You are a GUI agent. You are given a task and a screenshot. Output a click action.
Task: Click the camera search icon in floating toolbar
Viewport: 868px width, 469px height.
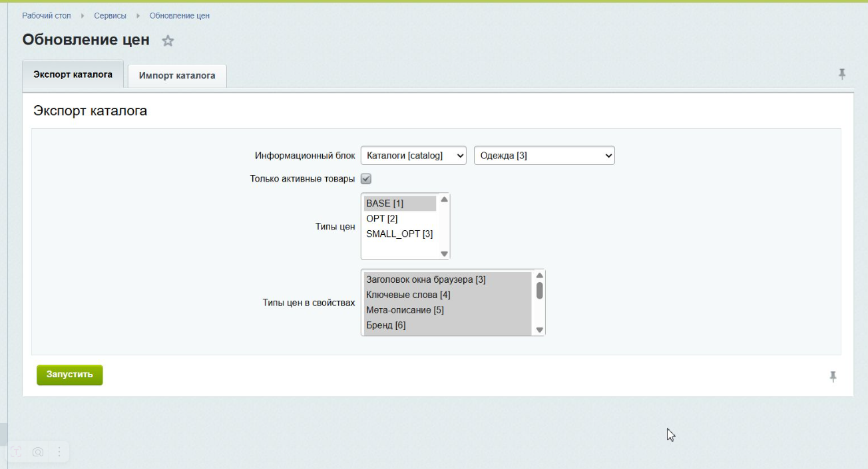[x=39, y=452]
